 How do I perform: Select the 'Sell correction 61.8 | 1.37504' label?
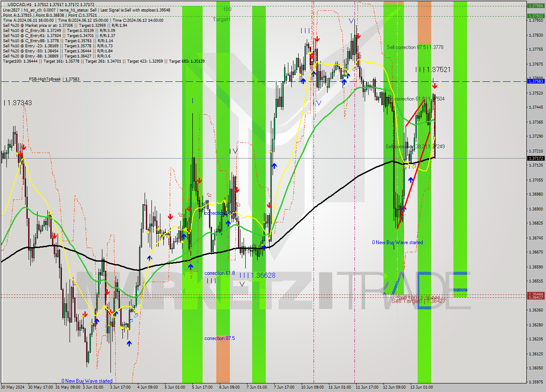[x=415, y=99]
